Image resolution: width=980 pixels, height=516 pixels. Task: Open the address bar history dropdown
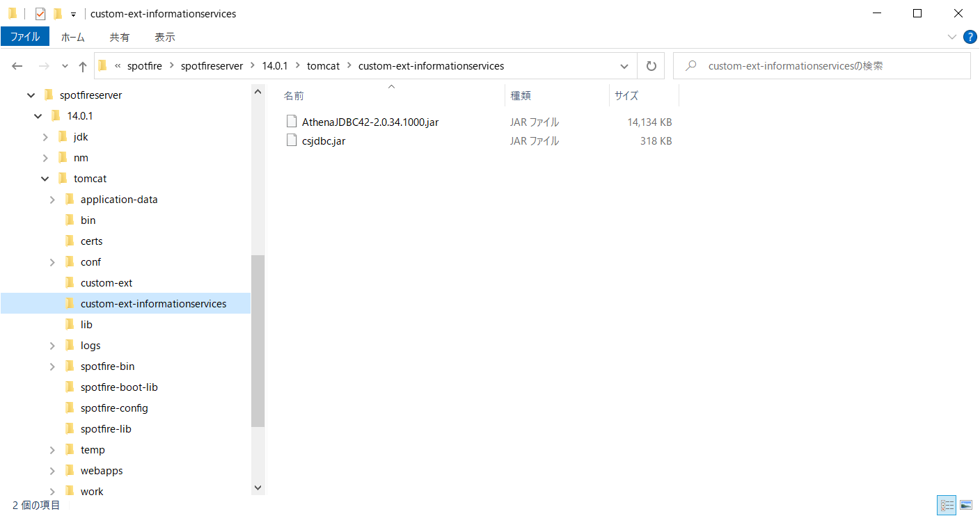(x=624, y=66)
